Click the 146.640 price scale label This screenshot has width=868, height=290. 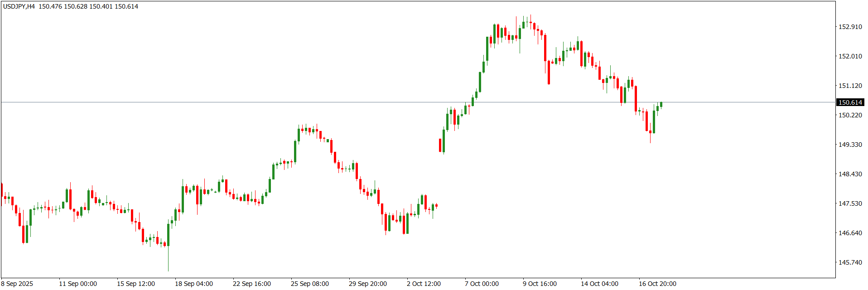pyautogui.click(x=850, y=233)
